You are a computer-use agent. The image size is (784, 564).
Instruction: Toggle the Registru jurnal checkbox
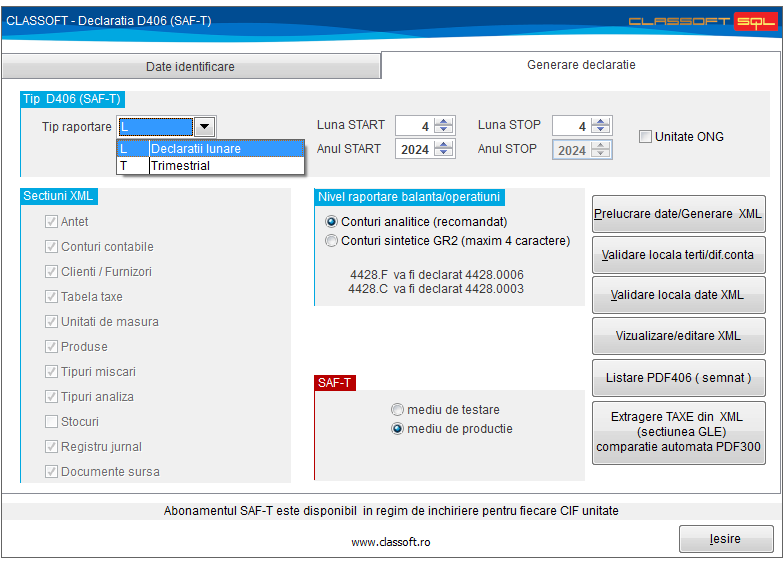tap(51, 446)
